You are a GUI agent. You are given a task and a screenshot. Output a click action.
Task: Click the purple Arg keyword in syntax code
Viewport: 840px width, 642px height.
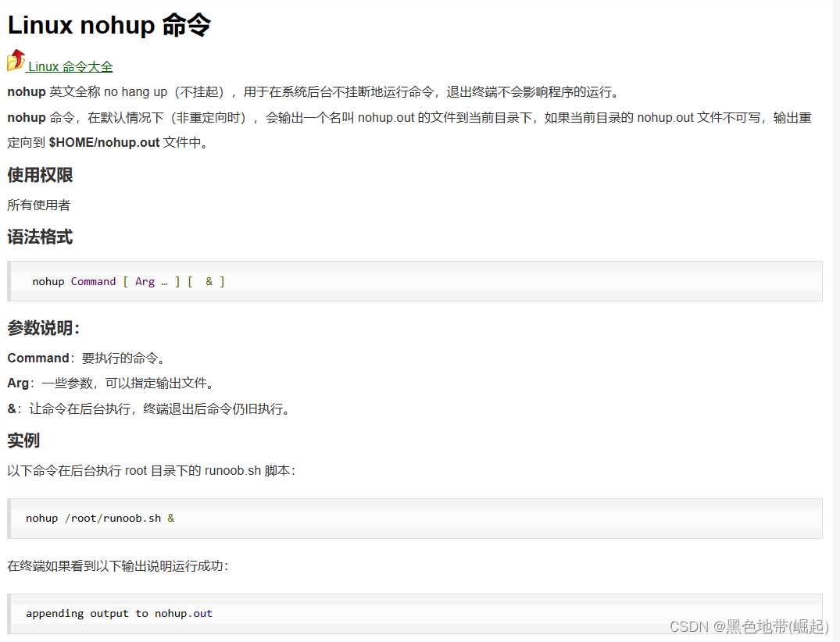click(x=145, y=281)
